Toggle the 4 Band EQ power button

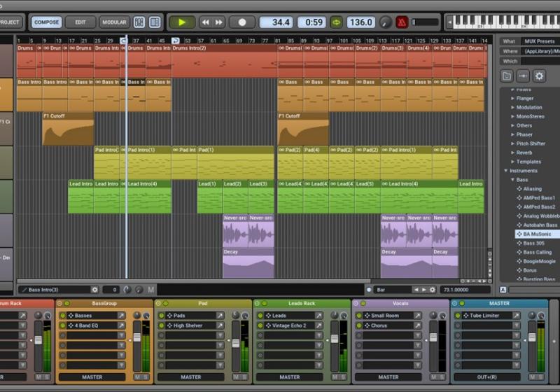click(x=62, y=325)
